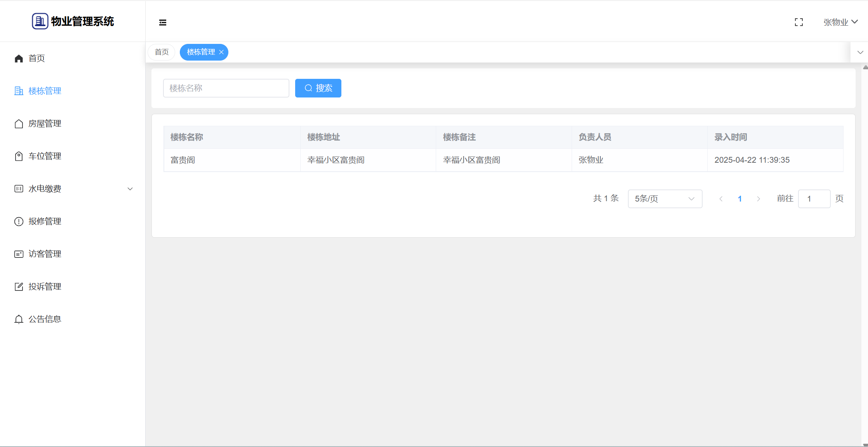Click the 报修管理 alert circle icon
Image resolution: width=868 pixels, height=447 pixels.
click(x=19, y=221)
